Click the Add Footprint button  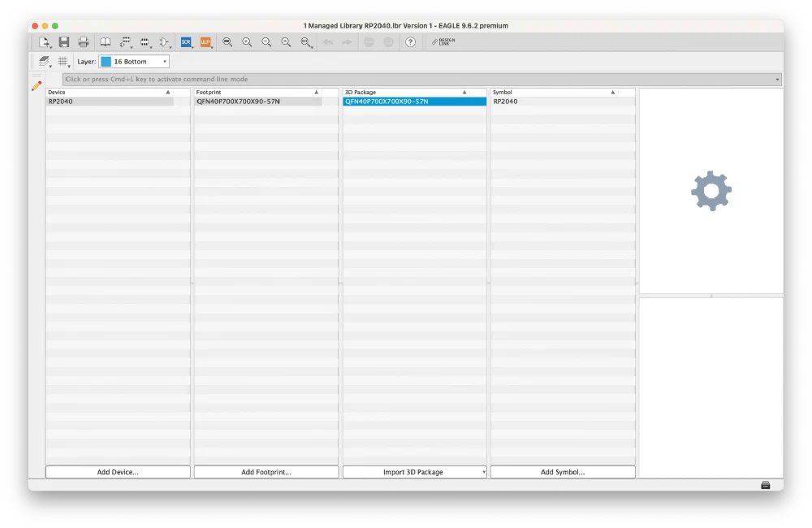266,472
